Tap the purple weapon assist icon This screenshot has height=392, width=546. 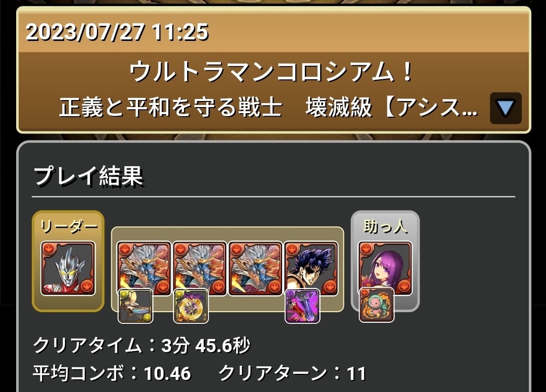pyautogui.click(x=303, y=306)
